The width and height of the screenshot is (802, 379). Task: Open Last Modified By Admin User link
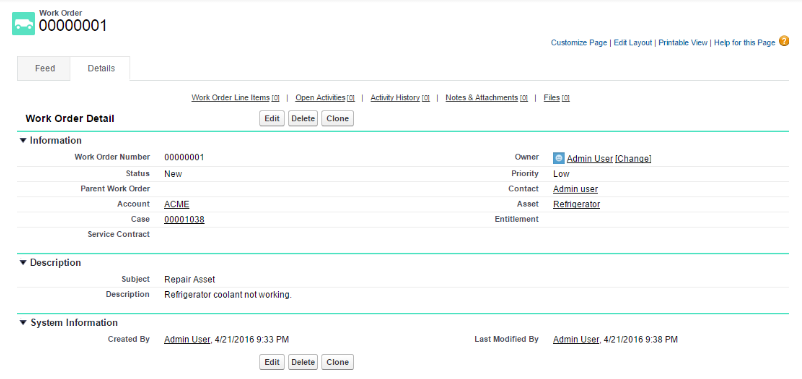[576, 339]
